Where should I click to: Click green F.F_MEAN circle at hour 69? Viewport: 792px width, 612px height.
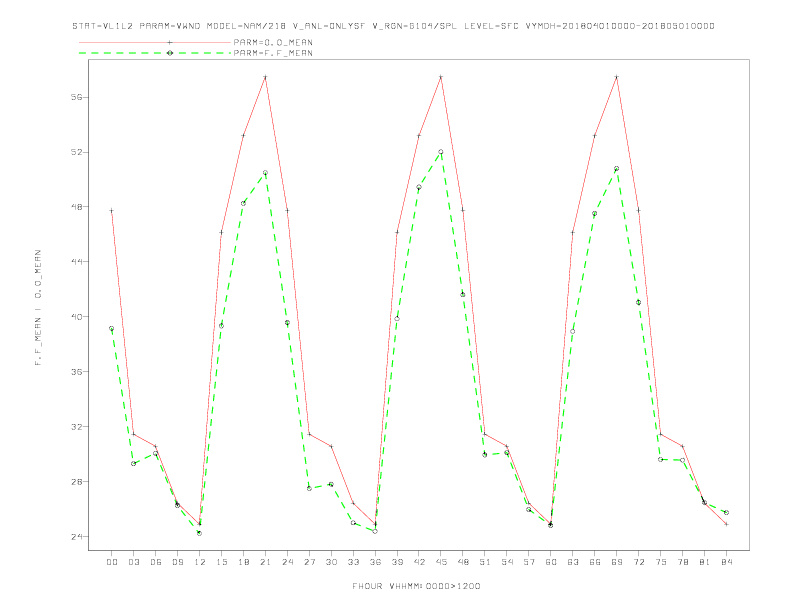pyautogui.click(x=617, y=169)
